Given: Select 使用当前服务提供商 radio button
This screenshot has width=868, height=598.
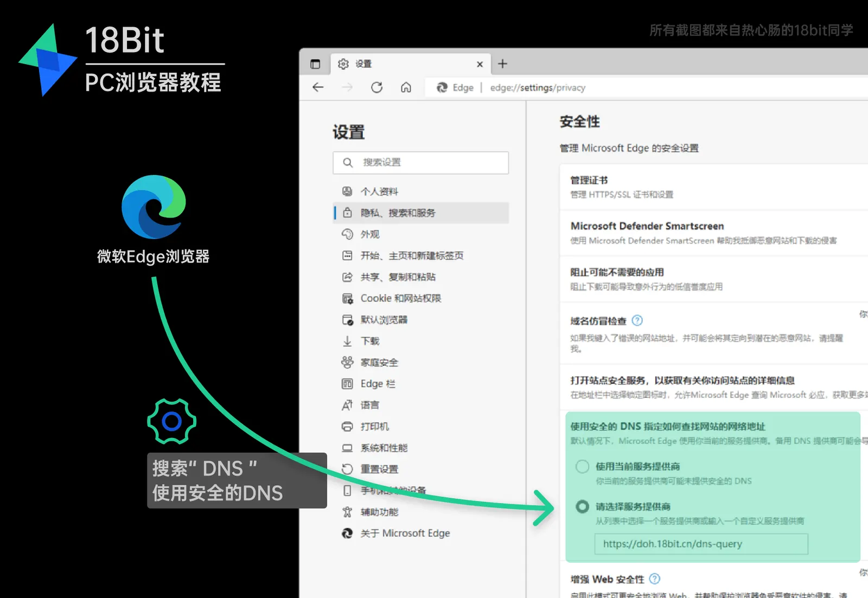Looking at the screenshot, I should (583, 466).
